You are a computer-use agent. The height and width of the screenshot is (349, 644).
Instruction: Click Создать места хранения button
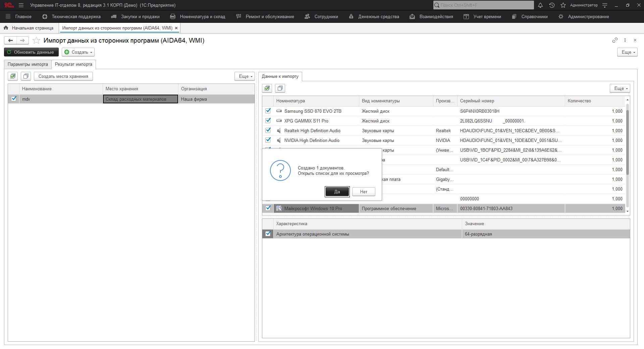point(63,77)
